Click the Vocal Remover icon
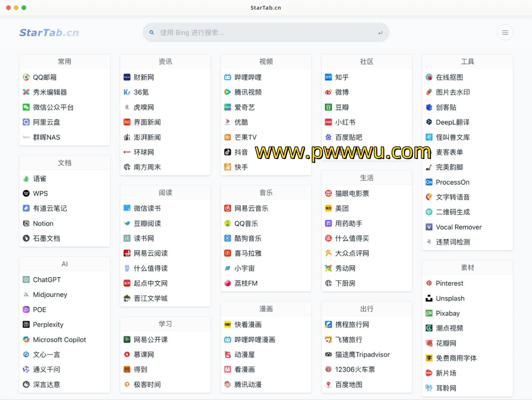Image resolution: width=532 pixels, height=400 pixels. (x=429, y=227)
